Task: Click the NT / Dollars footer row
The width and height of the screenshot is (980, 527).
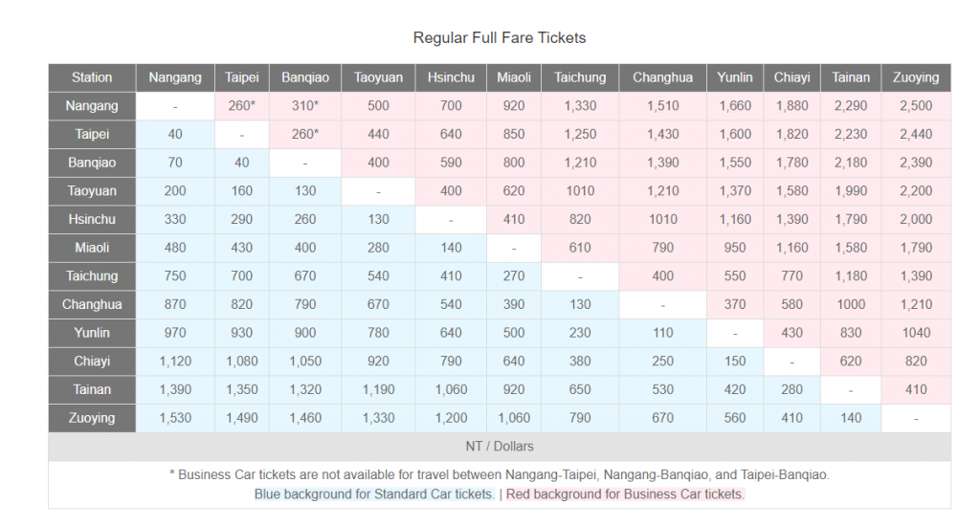Action: tap(500, 447)
